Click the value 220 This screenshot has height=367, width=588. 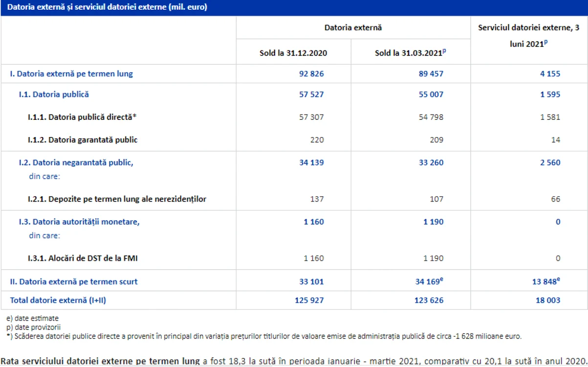click(x=317, y=140)
